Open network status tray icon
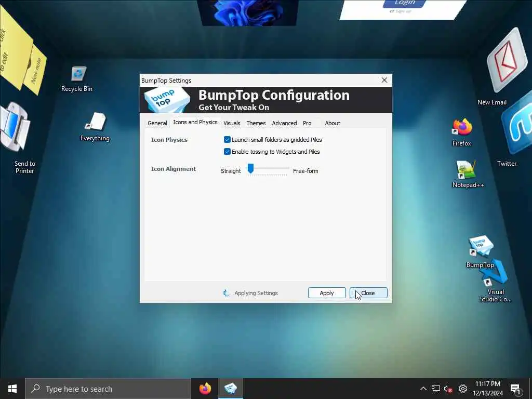 (436, 389)
